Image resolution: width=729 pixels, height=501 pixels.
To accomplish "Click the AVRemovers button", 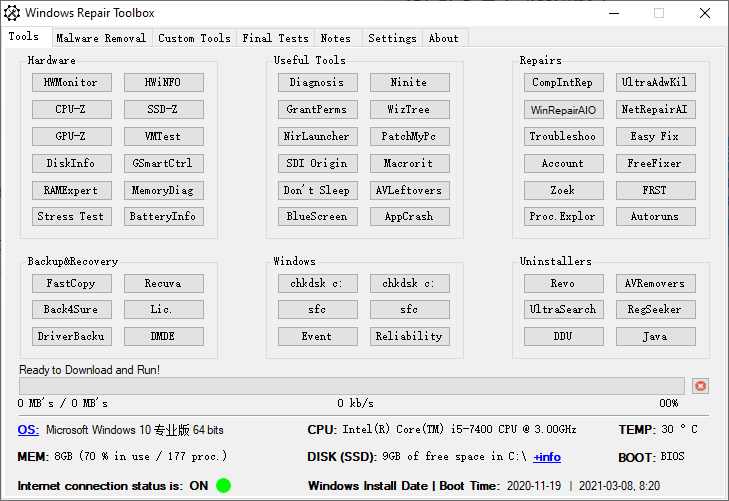I will 656,283.
